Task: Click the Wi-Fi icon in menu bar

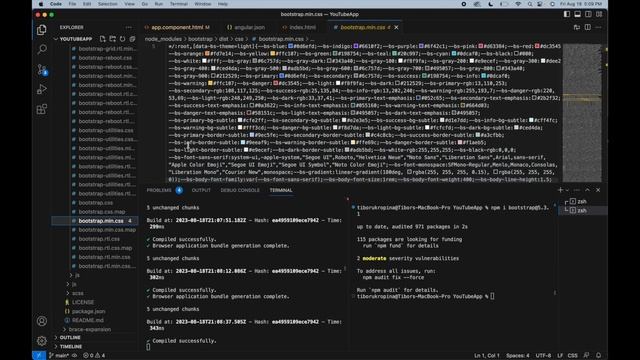Action: [518, 4]
